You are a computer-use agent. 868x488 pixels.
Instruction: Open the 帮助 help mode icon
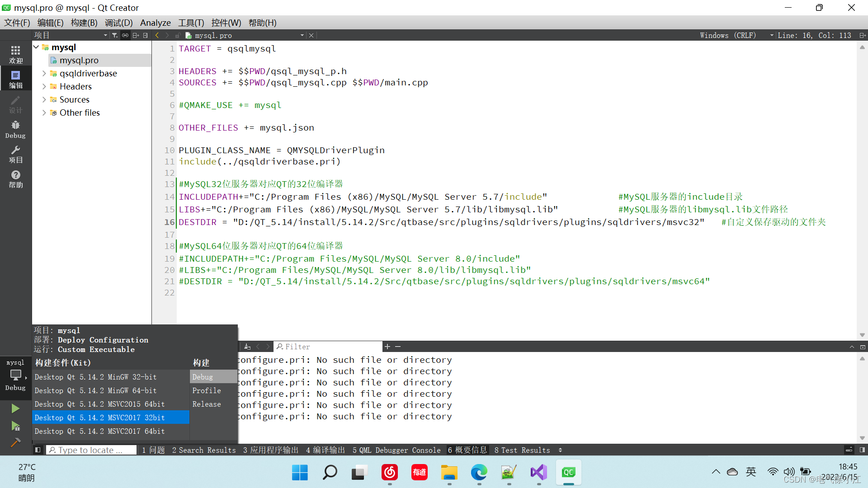(x=15, y=179)
